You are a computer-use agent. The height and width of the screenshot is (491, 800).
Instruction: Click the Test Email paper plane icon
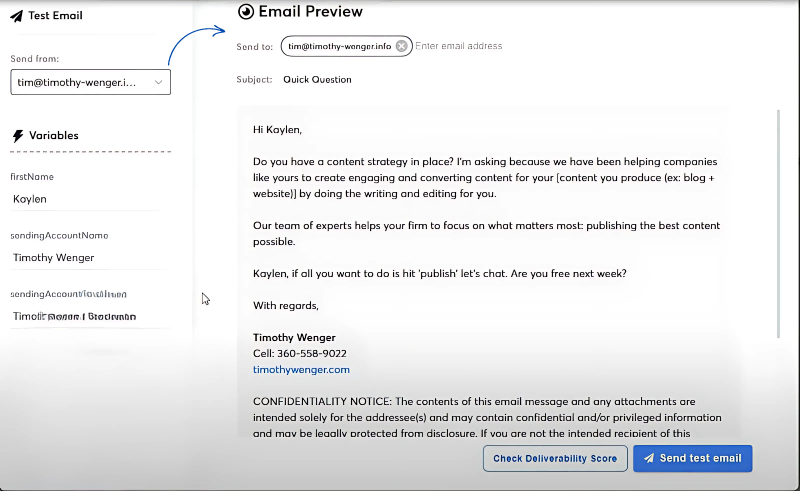16,16
